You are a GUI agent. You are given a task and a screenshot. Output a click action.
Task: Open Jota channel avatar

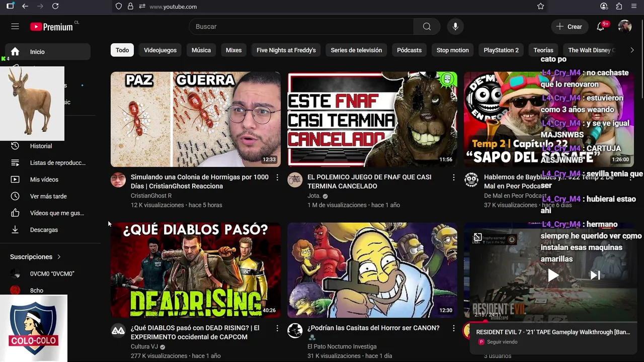click(x=295, y=179)
